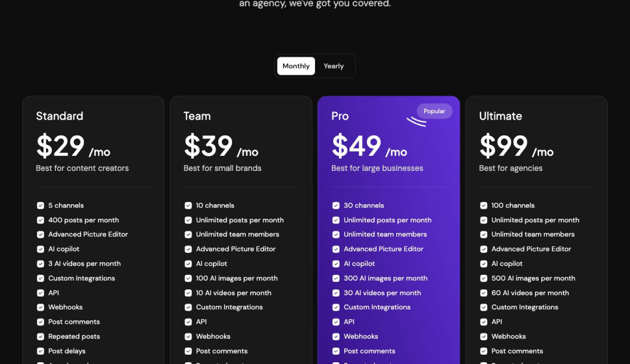Image resolution: width=630 pixels, height=364 pixels.
Task: Click the Standard checkbox beside Webhooks
Action: click(40, 307)
